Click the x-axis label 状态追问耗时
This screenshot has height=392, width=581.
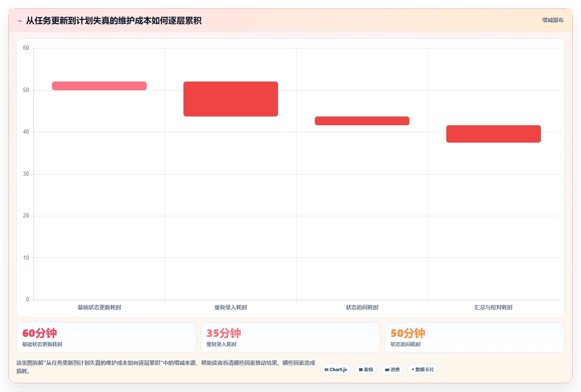(x=362, y=307)
